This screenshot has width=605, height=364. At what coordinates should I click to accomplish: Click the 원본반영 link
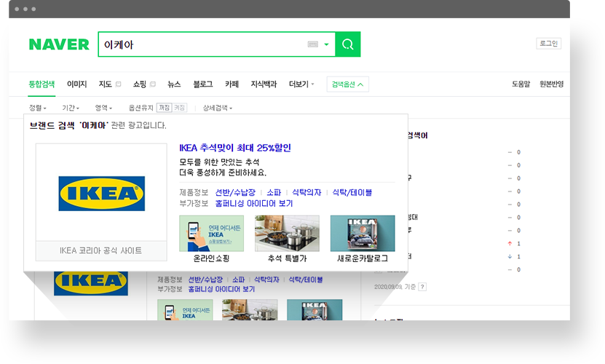pyautogui.click(x=551, y=84)
